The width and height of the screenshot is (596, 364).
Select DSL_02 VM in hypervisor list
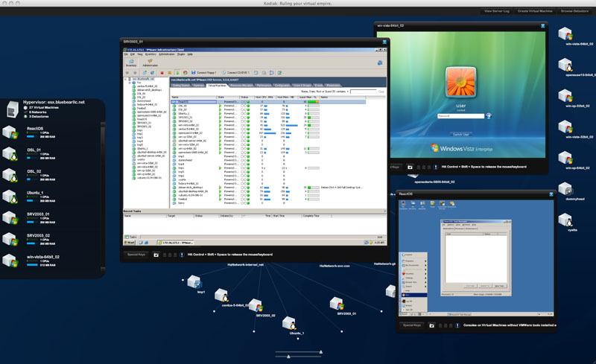point(51,175)
